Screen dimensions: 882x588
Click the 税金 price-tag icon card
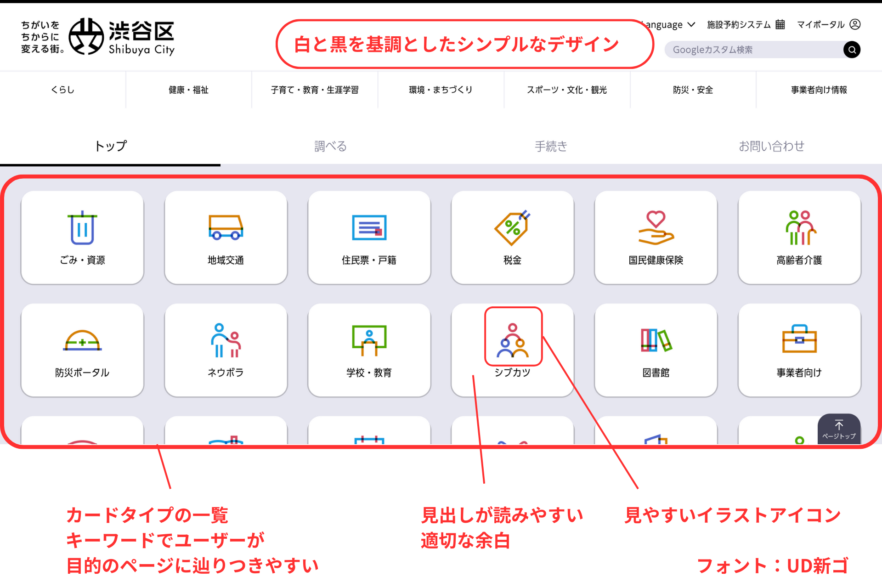click(x=512, y=237)
